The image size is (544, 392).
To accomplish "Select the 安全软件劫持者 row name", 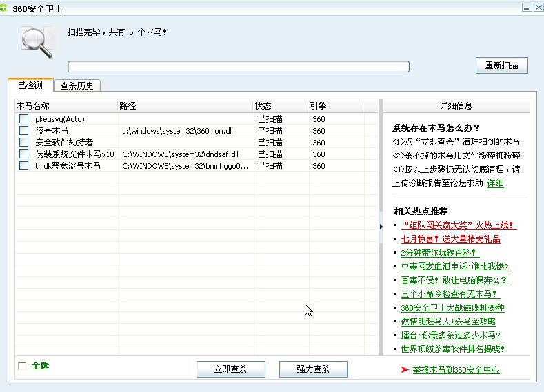I will point(64,143).
